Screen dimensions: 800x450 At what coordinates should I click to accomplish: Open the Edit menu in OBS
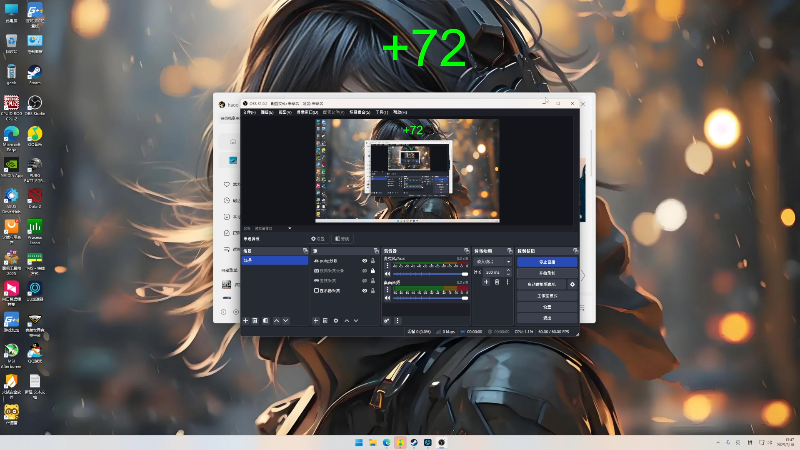[267, 112]
